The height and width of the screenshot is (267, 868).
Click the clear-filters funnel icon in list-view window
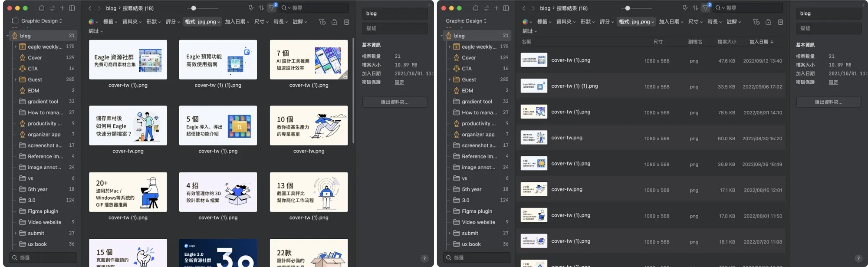click(756, 22)
